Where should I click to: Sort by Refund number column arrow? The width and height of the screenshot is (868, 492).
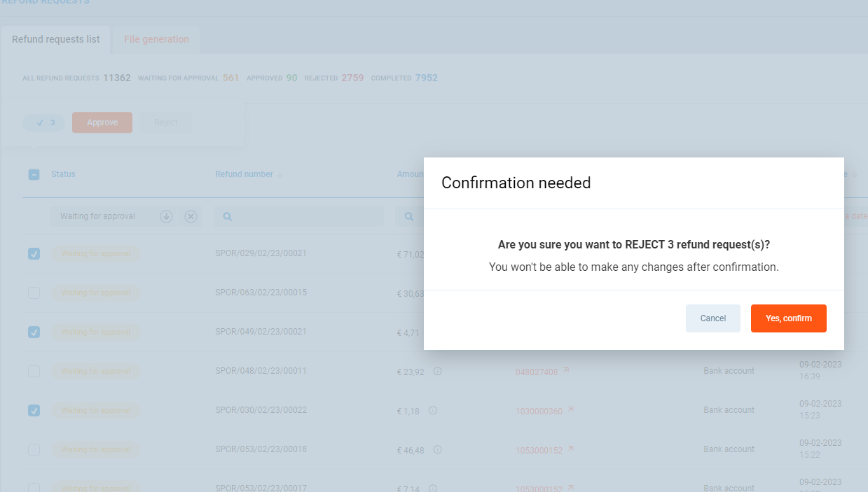(x=280, y=175)
